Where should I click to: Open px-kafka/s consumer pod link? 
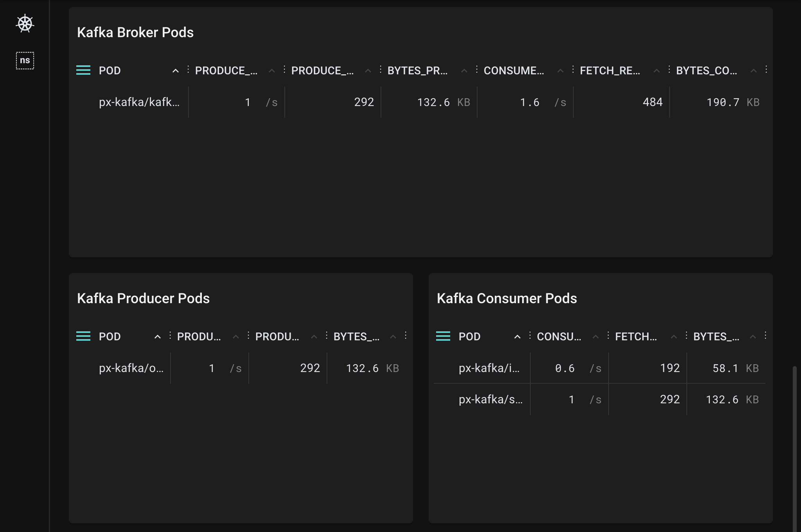click(490, 399)
